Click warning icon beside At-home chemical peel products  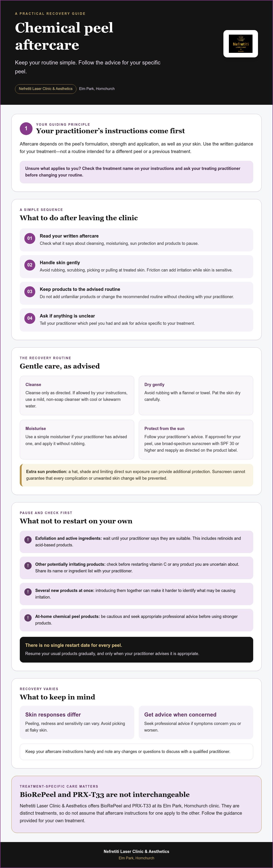click(28, 618)
